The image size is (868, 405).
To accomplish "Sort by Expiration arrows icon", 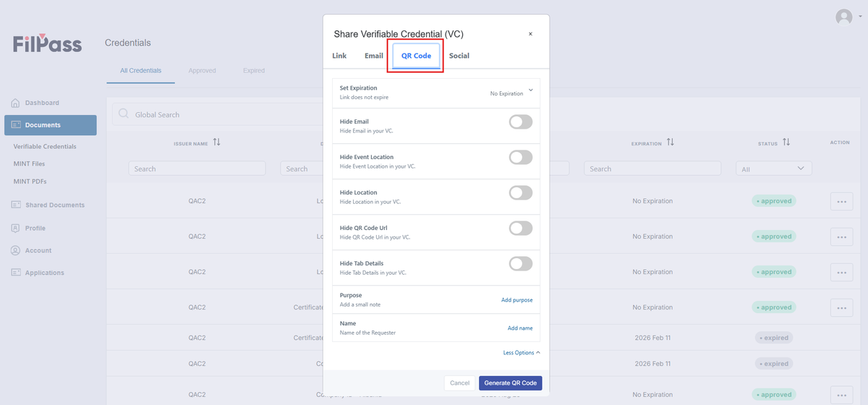I will click(x=671, y=143).
